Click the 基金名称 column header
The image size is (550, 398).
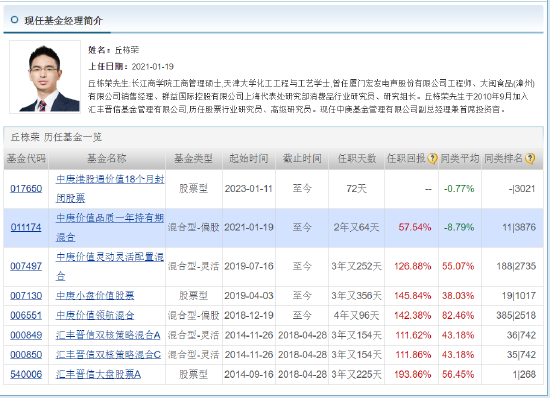(x=107, y=159)
